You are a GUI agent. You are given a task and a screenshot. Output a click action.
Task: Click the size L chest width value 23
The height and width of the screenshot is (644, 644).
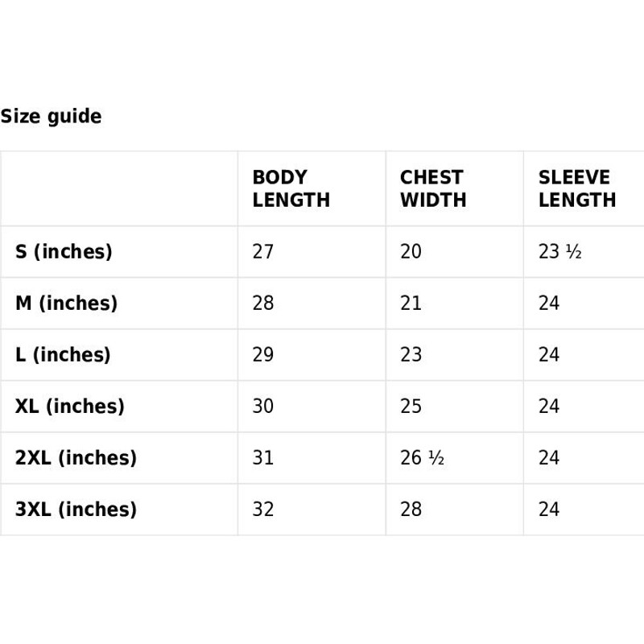pos(411,355)
